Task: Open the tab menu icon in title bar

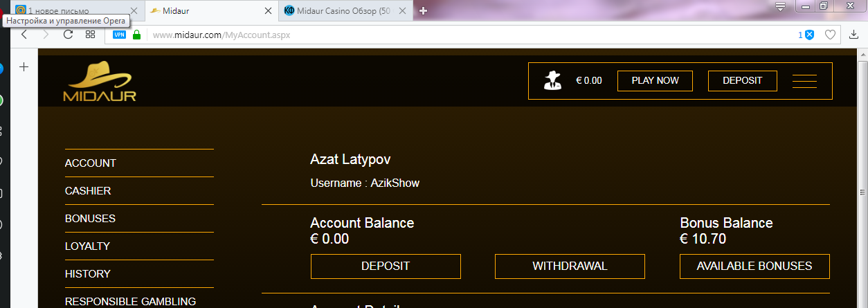Action: click(x=780, y=8)
